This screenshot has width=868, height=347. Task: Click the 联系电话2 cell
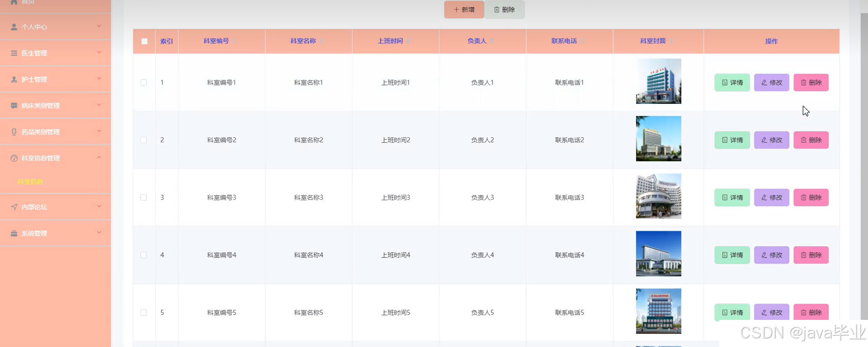(x=570, y=140)
